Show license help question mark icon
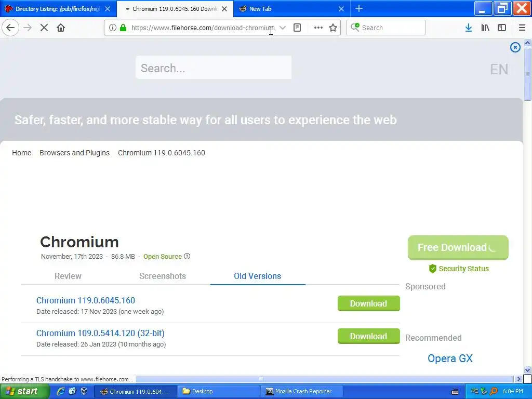This screenshot has height=399, width=532. click(x=187, y=256)
